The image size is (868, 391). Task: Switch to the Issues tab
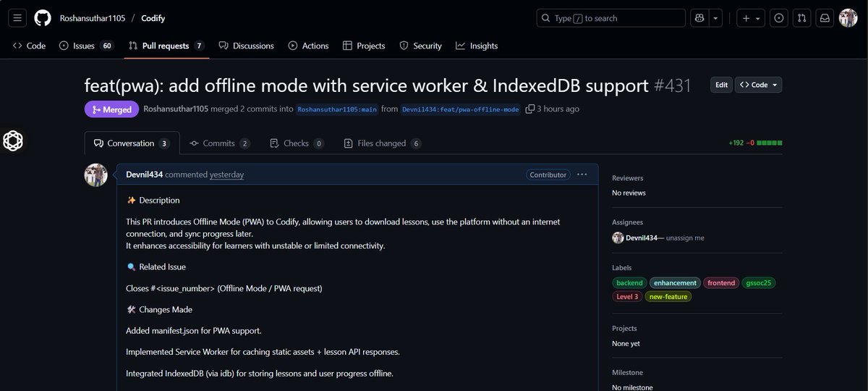[86, 46]
